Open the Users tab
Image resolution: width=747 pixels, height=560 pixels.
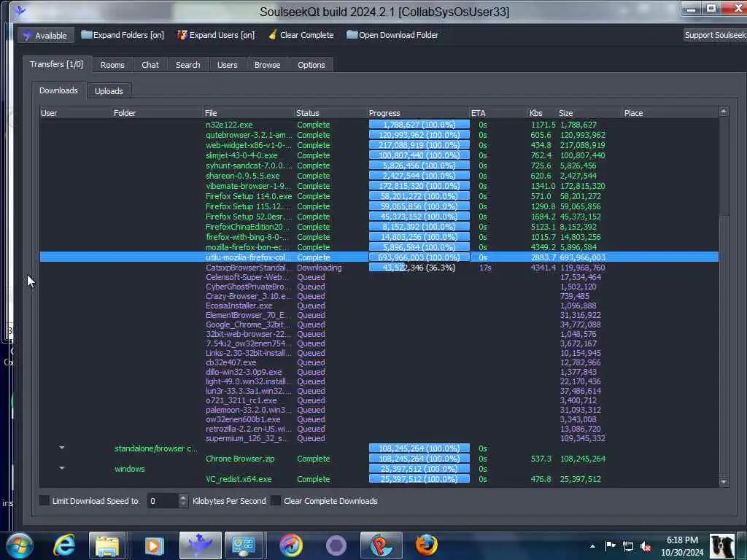click(x=228, y=65)
